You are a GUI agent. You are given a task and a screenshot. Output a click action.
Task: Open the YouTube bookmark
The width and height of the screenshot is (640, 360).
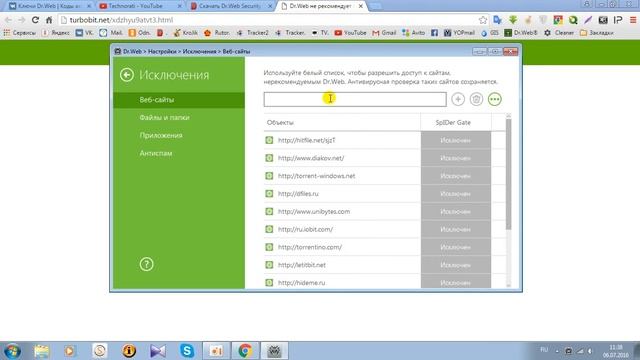tap(350, 33)
